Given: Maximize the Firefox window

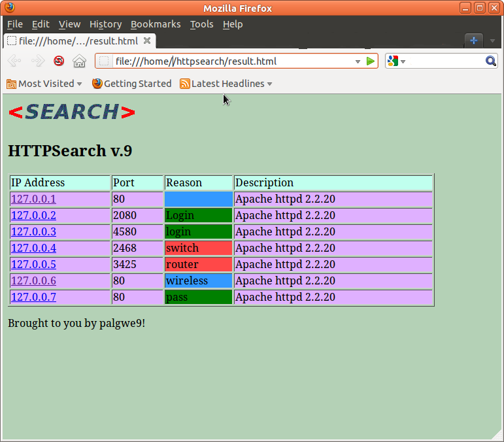Looking at the screenshot, I should click(480, 8).
